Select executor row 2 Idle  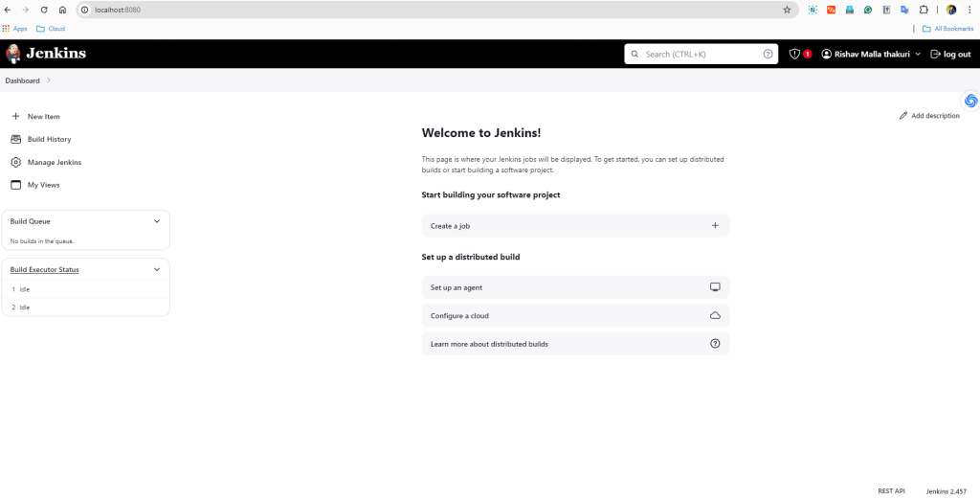(x=85, y=307)
